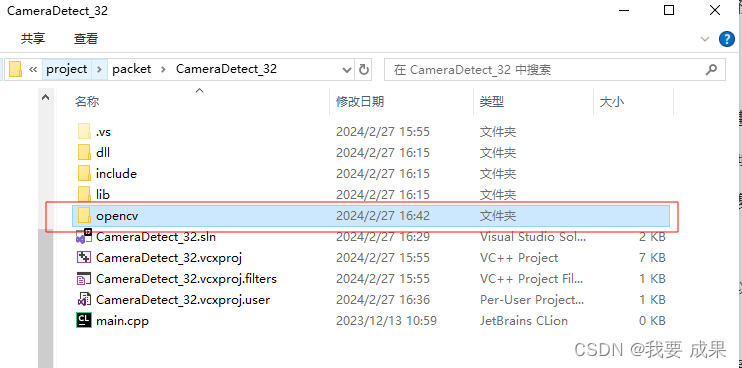The width and height of the screenshot is (742, 368).
Task: Expand the chevron after project breadcrumb
Action: 99,70
